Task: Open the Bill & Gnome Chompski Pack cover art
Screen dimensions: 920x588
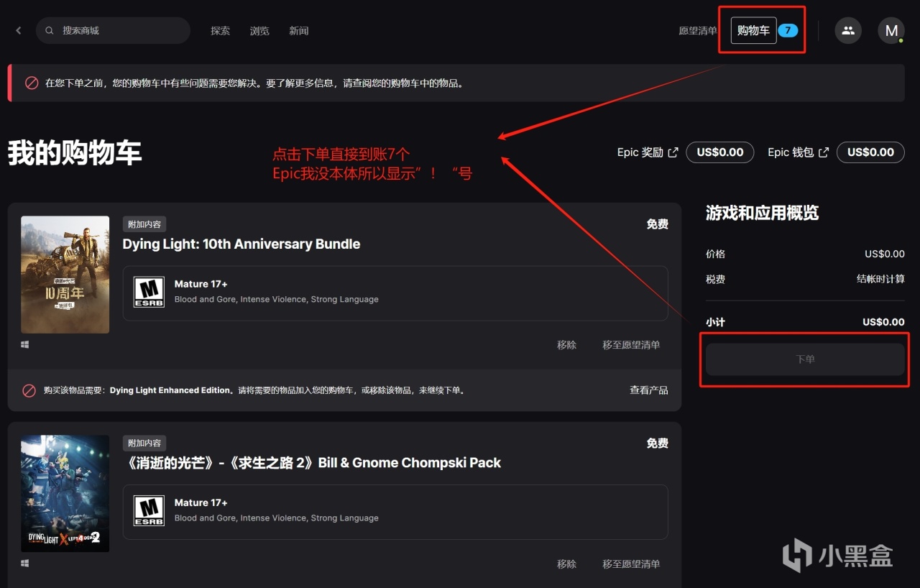Action: (x=65, y=493)
